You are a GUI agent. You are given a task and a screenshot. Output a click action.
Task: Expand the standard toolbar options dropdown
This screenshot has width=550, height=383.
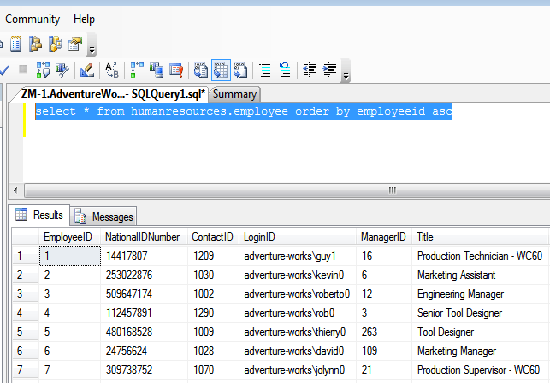92,45
